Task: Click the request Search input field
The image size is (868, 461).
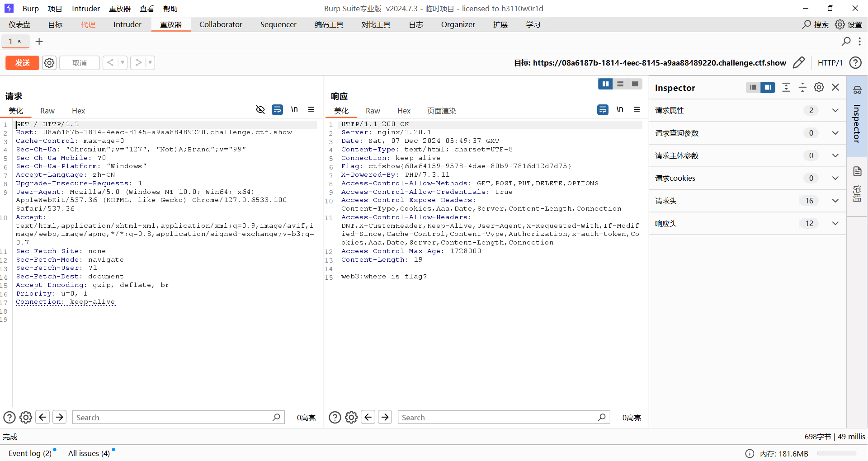Action: [172, 417]
